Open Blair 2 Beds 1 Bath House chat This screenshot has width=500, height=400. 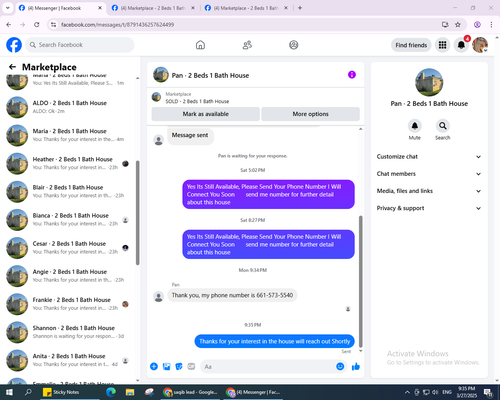(69, 191)
